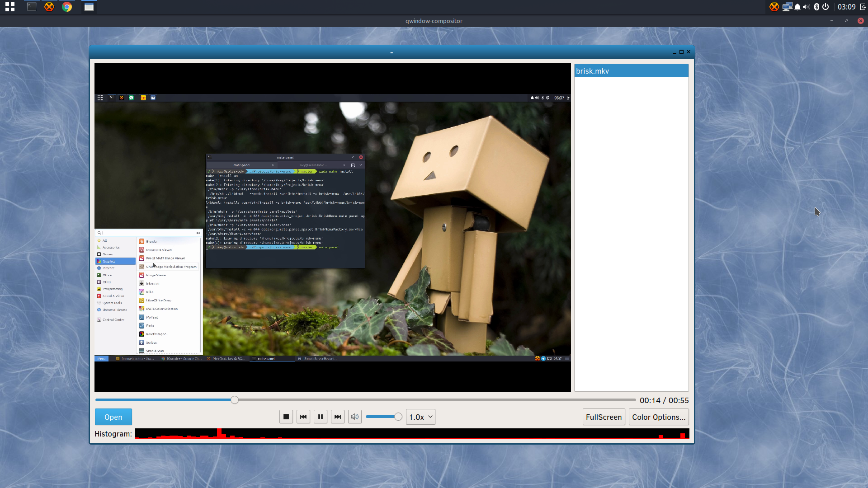This screenshot has height=488, width=868.
Task: Open the 1.0x playback speed dropdown
Action: click(x=420, y=417)
